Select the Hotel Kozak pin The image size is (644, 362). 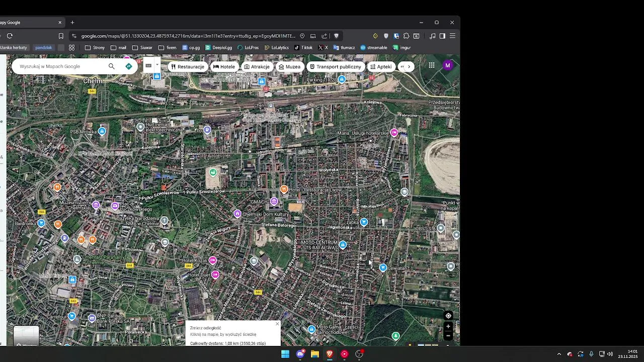point(213,260)
